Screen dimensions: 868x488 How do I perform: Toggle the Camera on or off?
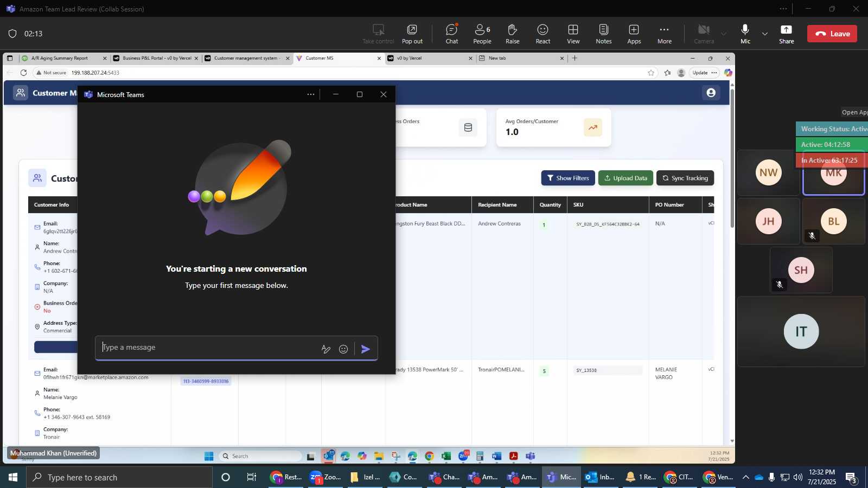(x=704, y=34)
